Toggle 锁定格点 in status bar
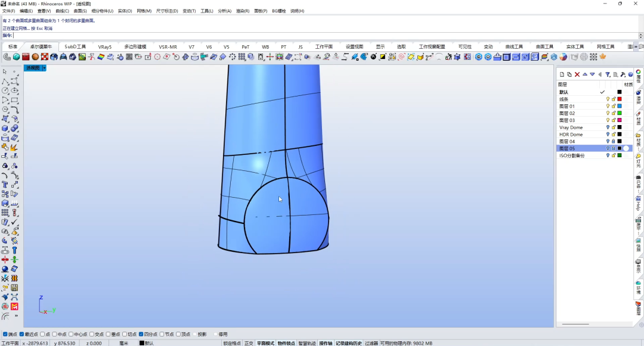This screenshot has height=346, width=644. (x=232, y=343)
